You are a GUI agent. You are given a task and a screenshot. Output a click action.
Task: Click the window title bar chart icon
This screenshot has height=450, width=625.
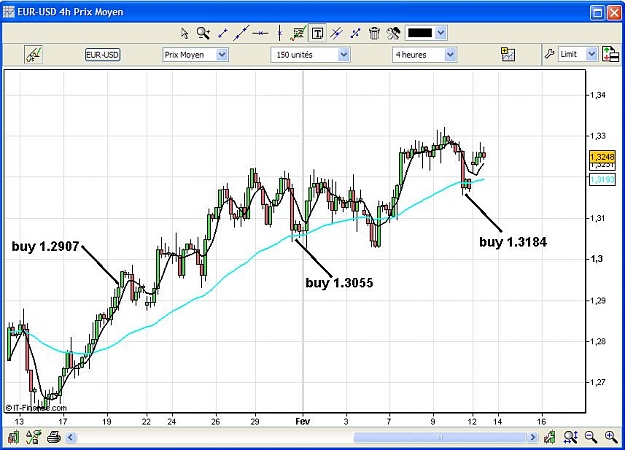pos(9,12)
